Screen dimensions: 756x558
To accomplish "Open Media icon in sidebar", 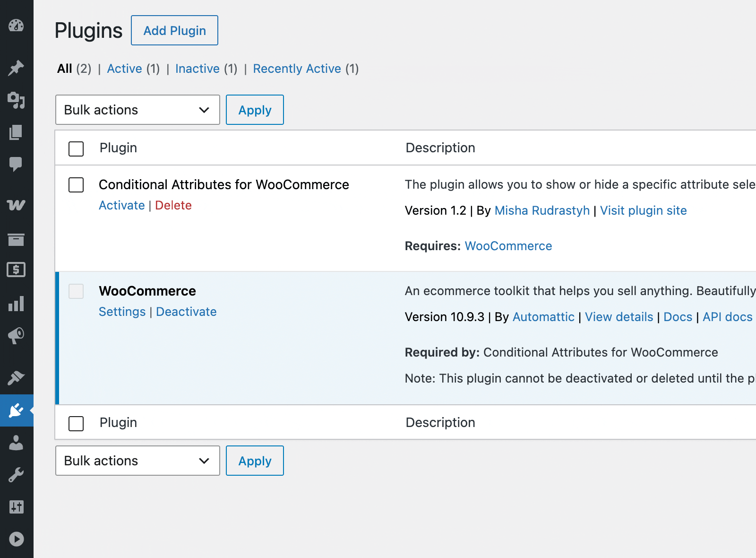I will [x=16, y=100].
